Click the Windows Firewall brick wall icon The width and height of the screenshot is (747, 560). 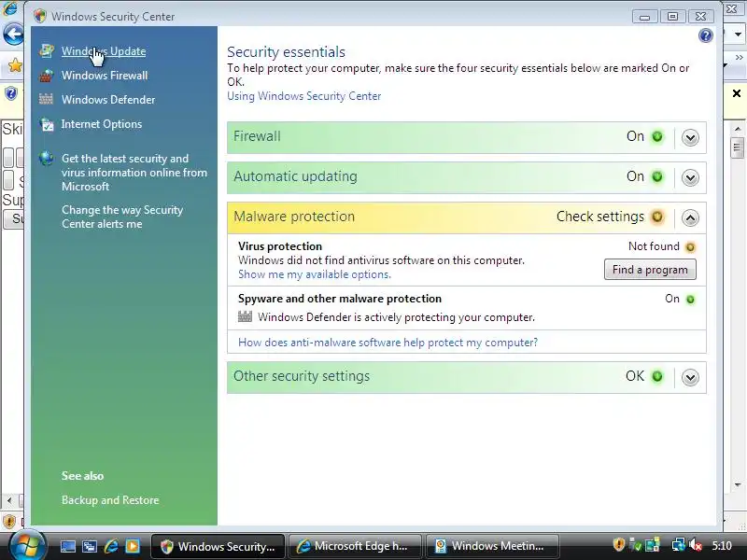pos(46,75)
